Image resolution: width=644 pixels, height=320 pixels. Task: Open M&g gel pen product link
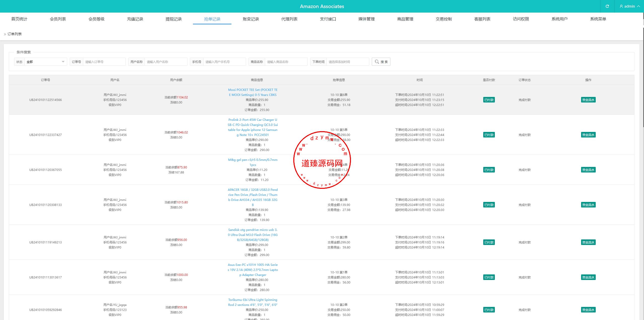(253, 162)
